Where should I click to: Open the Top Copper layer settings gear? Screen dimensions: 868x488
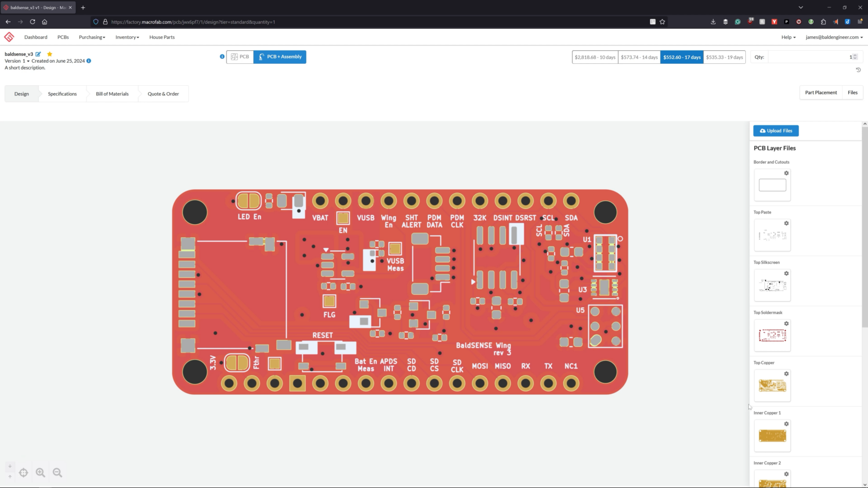tap(786, 373)
